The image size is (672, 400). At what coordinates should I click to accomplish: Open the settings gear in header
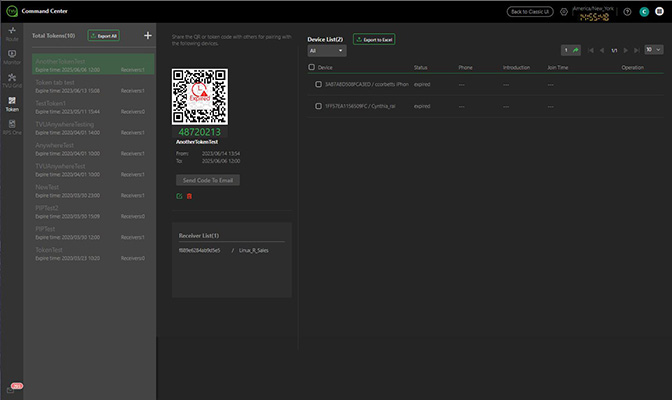click(564, 12)
